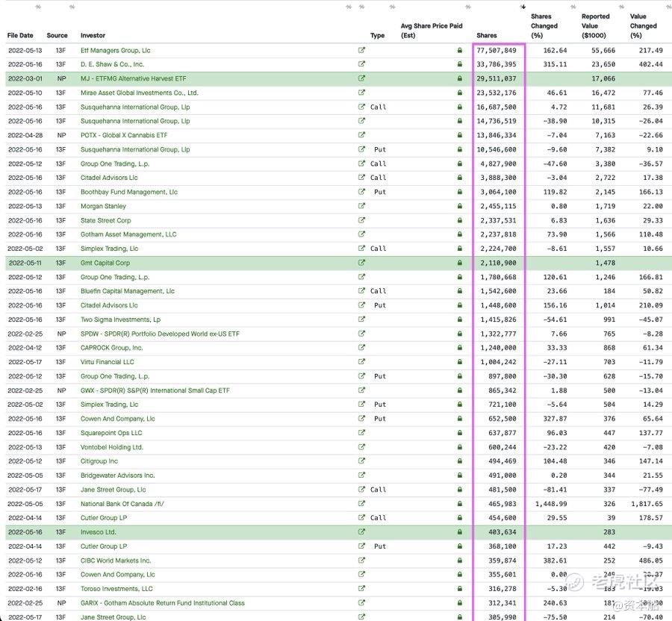This screenshot has width=672, height=621.
Task: Click external link icon for Virtu Financial LLC
Action: coord(361,362)
